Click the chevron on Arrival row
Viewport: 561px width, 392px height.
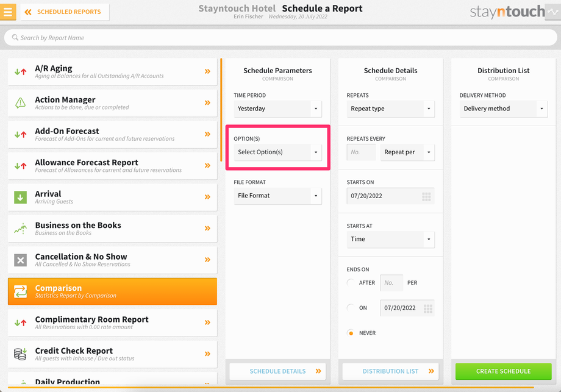(x=207, y=197)
